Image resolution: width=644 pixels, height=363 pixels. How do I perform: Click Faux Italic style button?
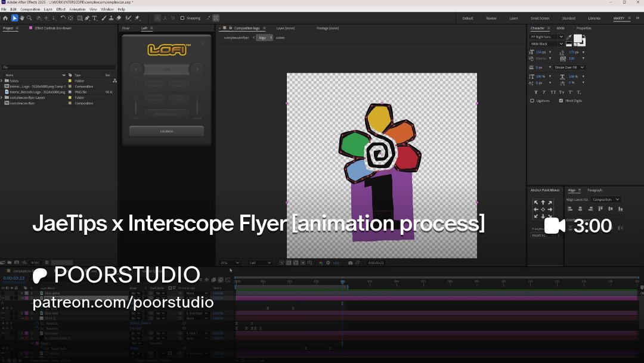544,92
